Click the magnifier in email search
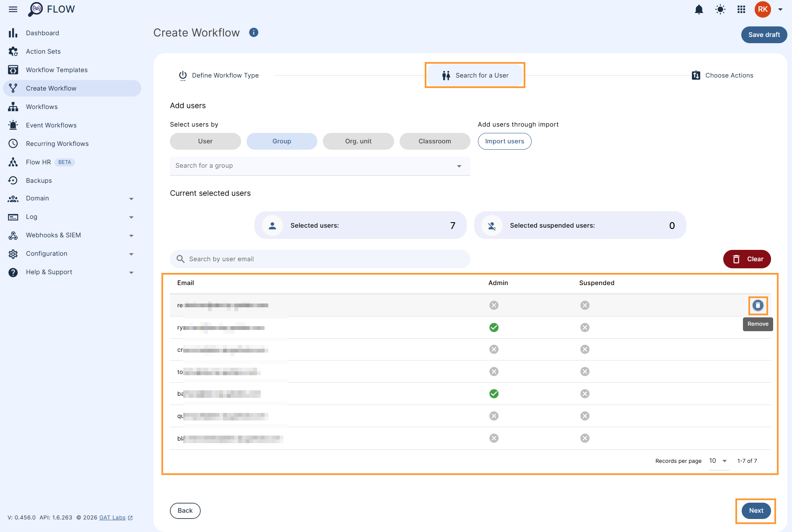Screen dimensions: 792x532 coord(180,259)
